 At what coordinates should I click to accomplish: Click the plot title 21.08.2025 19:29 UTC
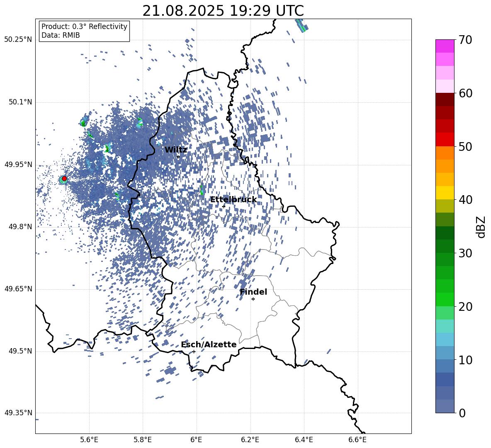[223, 11]
